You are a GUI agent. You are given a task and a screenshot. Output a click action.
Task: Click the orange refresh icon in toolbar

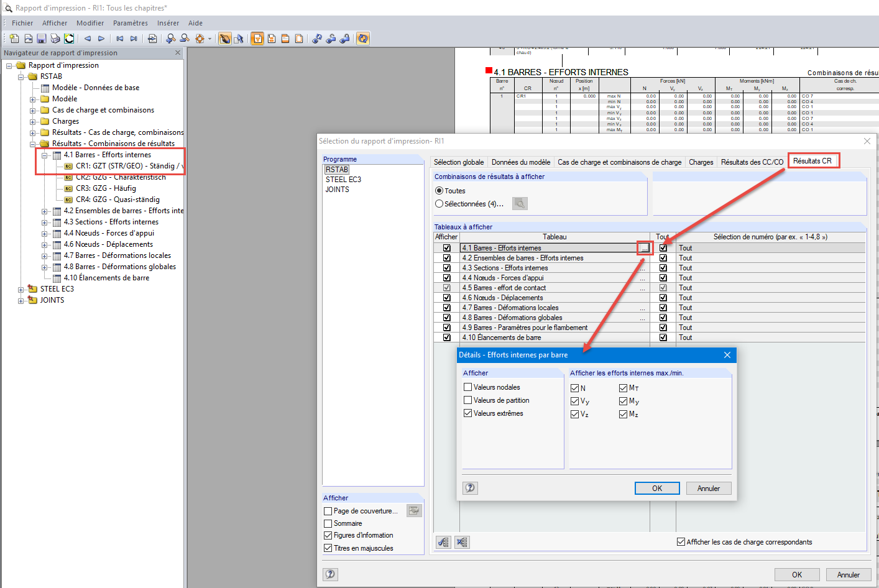[x=363, y=39]
